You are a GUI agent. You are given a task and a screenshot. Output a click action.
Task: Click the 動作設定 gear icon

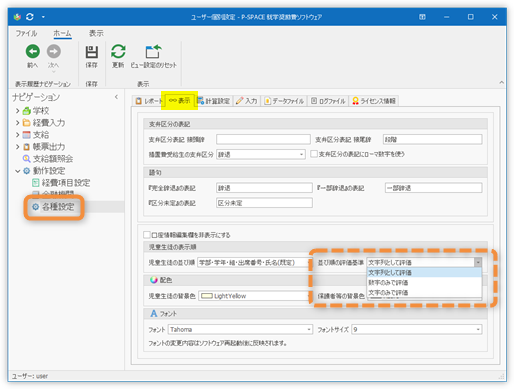pyautogui.click(x=27, y=171)
